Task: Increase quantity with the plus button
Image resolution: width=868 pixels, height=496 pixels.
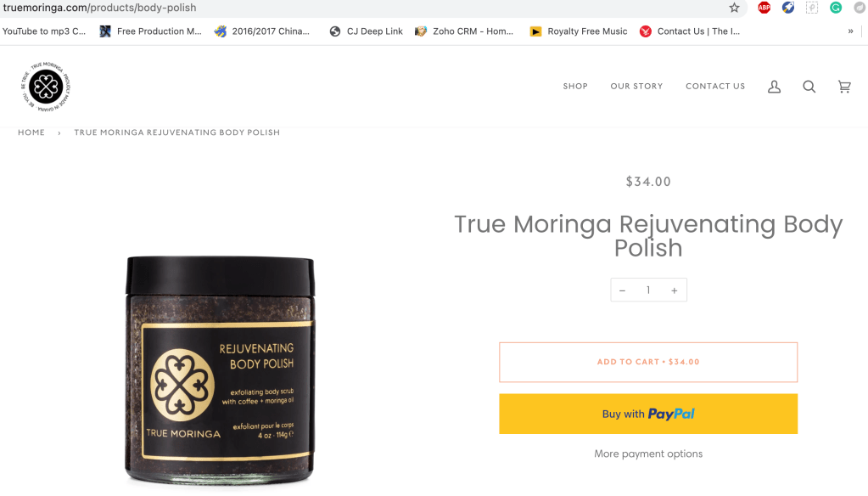Action: 675,290
